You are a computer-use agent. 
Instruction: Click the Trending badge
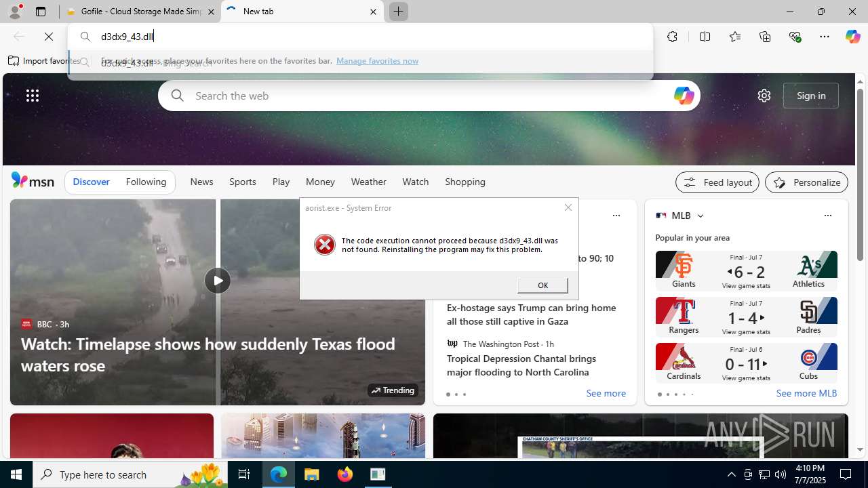393,390
